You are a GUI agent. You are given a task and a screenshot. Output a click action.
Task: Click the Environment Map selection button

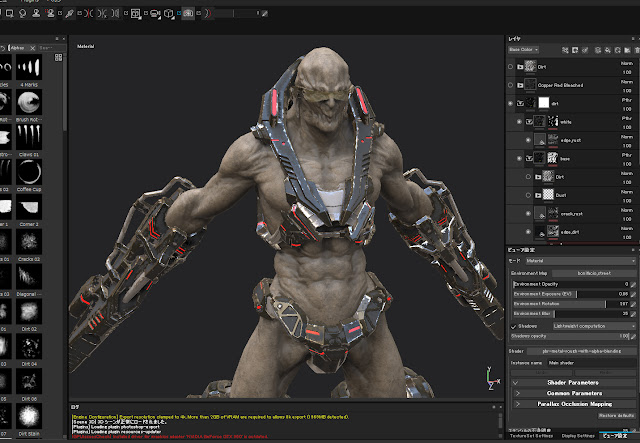click(594, 274)
